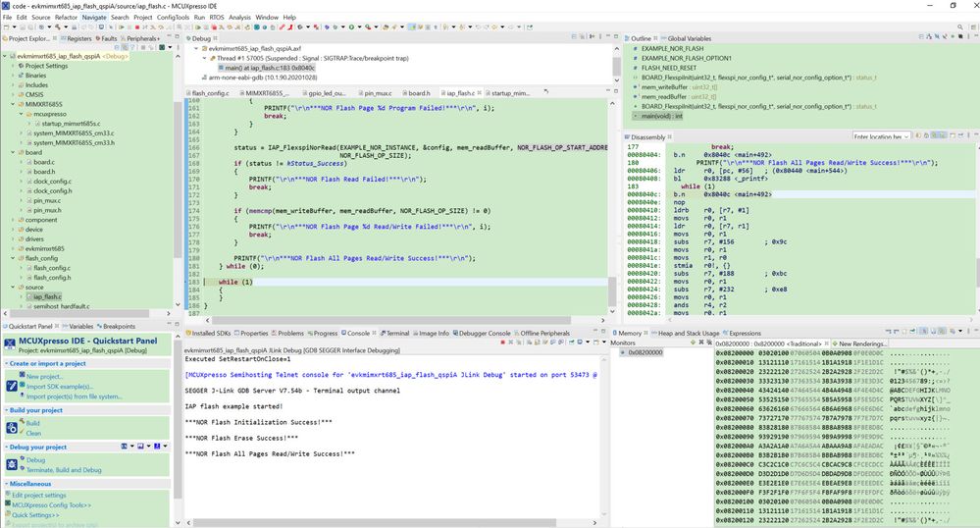Collapse Thread #1 node in Debug view
This screenshot has width=980, height=528.
(x=204, y=58)
